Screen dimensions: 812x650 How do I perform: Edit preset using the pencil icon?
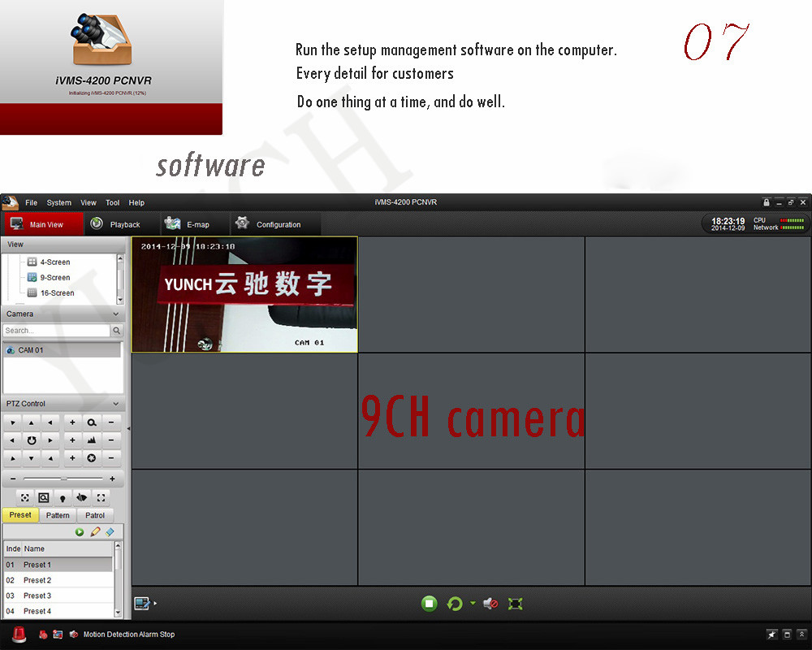coord(95,532)
